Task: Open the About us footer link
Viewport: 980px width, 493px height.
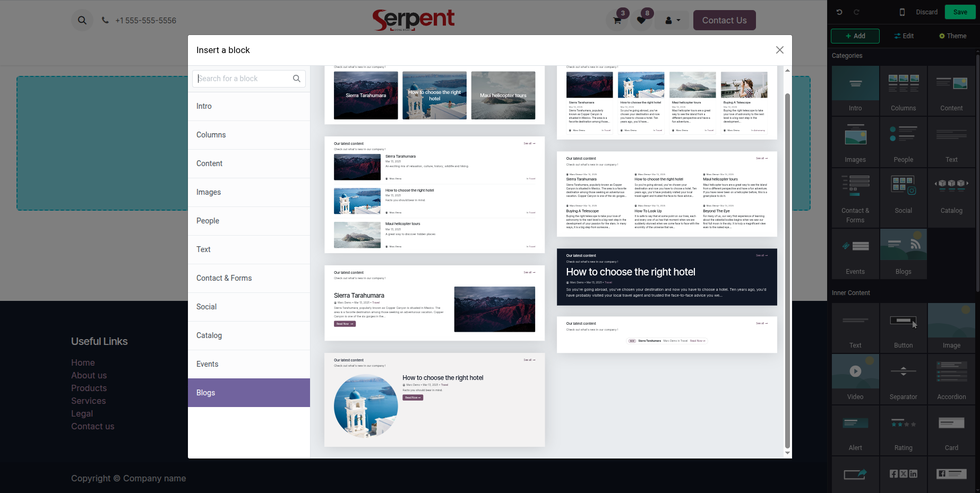Action: [x=89, y=375]
